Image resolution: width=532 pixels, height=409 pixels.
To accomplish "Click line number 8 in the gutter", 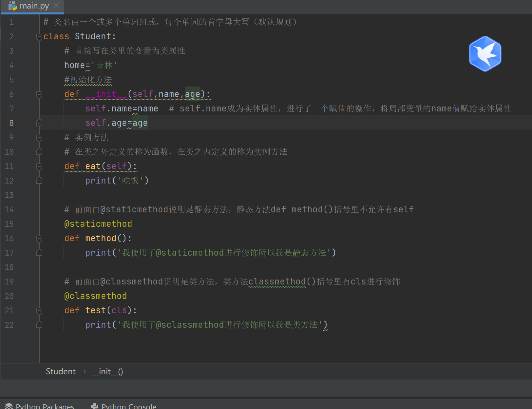I will pyautogui.click(x=11, y=123).
